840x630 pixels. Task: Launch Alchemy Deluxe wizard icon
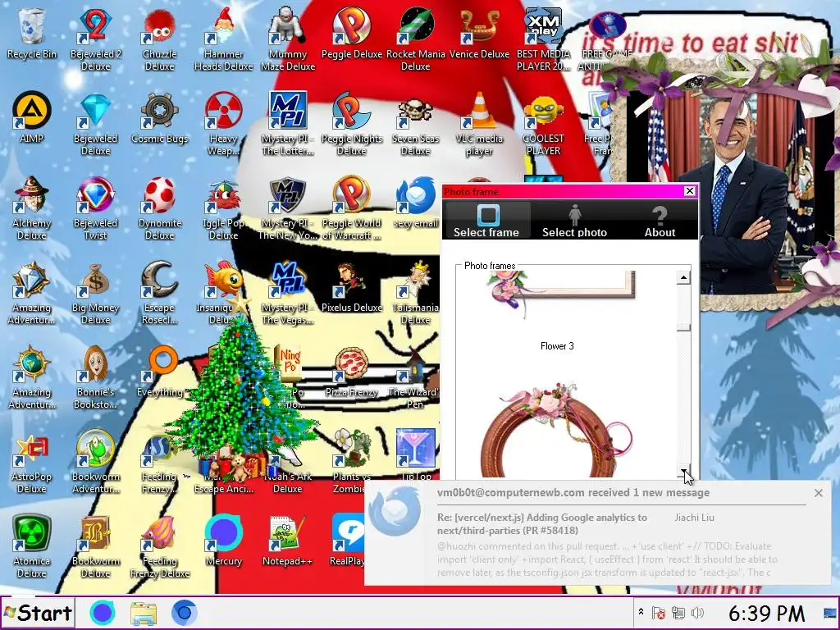[x=32, y=208]
